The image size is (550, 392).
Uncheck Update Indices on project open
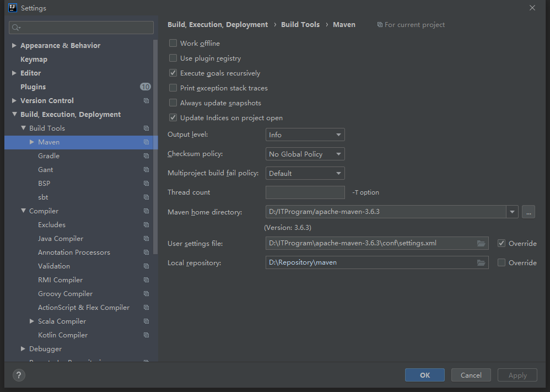(173, 117)
